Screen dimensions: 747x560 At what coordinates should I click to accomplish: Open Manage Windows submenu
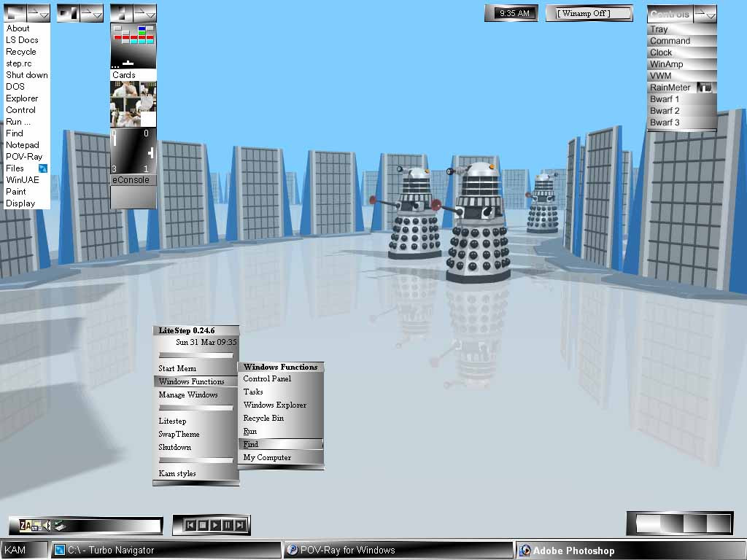[196, 394]
